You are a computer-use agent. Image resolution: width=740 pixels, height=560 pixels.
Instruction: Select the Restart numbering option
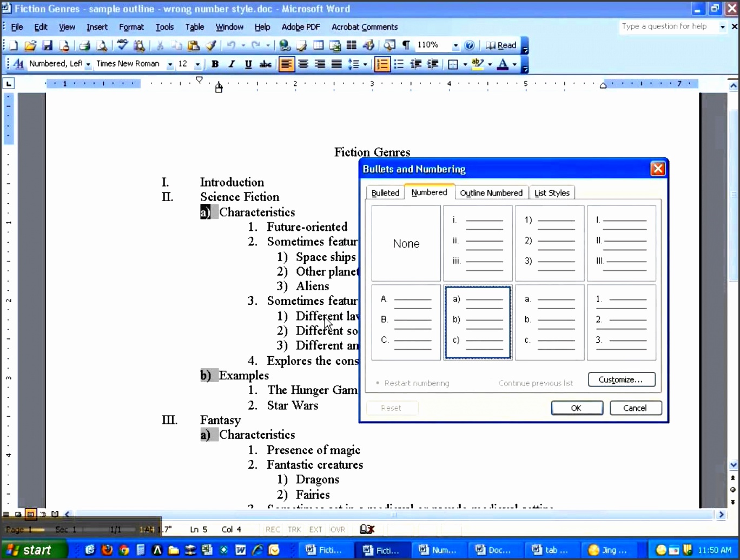(x=413, y=383)
